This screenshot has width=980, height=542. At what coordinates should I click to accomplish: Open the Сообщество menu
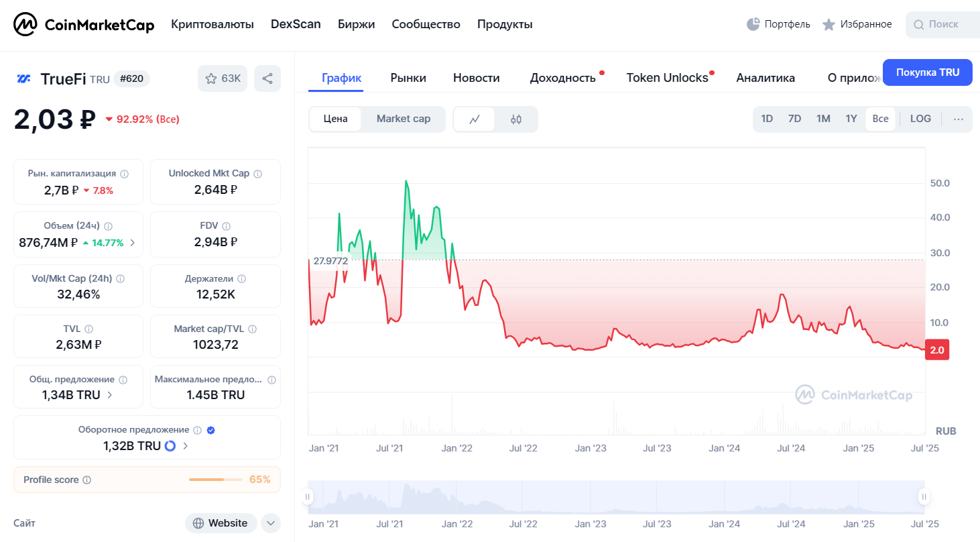(x=426, y=24)
